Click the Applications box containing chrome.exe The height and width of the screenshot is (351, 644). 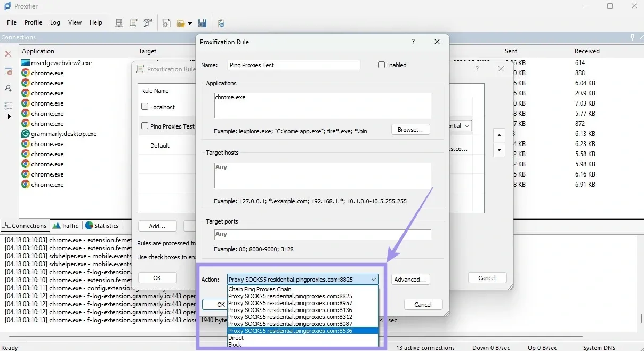point(323,106)
